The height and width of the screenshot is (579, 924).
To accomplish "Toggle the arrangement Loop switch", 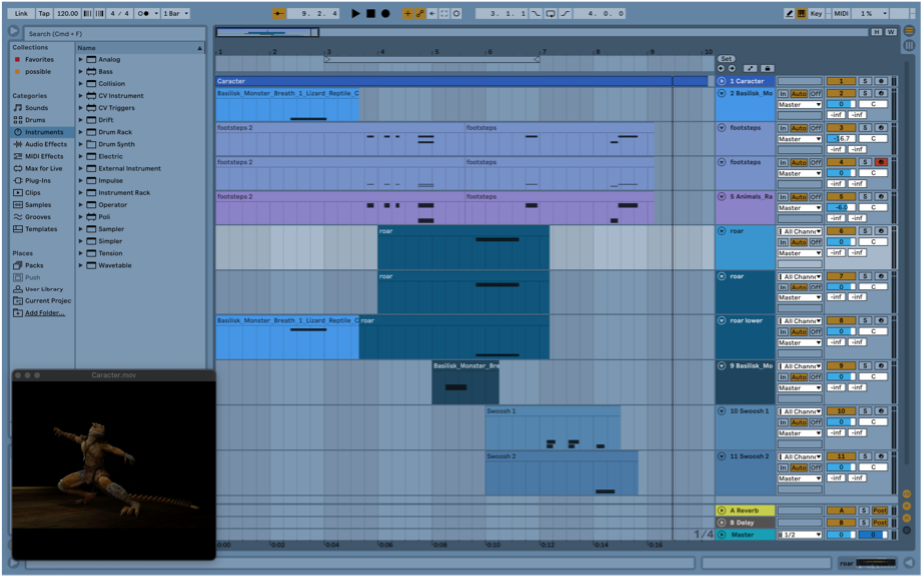I will pos(551,13).
